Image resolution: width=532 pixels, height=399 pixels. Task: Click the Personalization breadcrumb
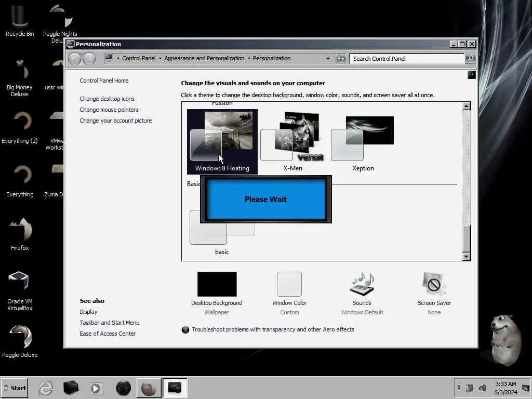pyautogui.click(x=272, y=58)
